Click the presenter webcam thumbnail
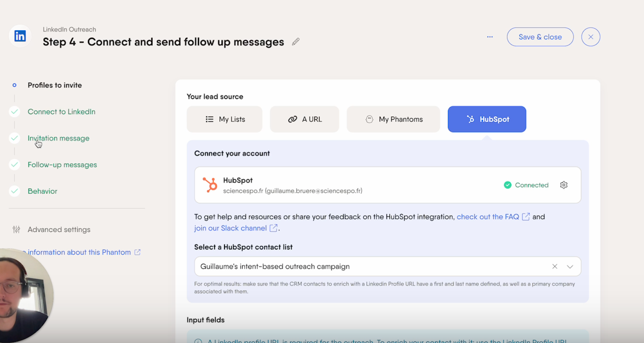This screenshot has width=644, height=343. tap(25, 296)
